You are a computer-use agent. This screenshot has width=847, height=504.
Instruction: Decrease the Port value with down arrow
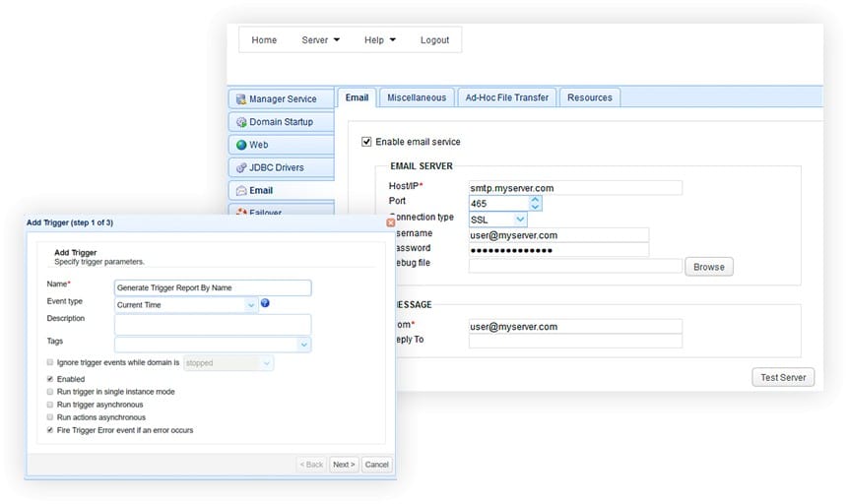coord(535,207)
